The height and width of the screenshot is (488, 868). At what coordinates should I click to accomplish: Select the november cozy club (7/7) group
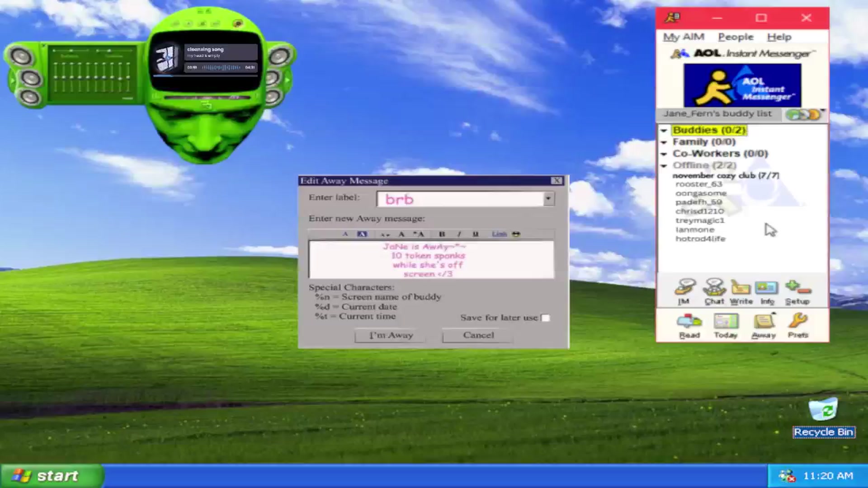(x=726, y=175)
